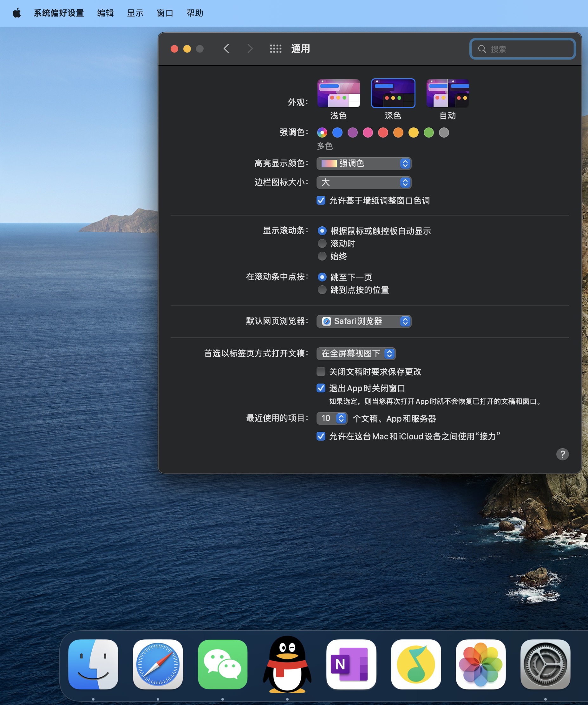Viewport: 588px width, 705px height.
Task: Launch Photos app from the dock
Action: (480, 664)
